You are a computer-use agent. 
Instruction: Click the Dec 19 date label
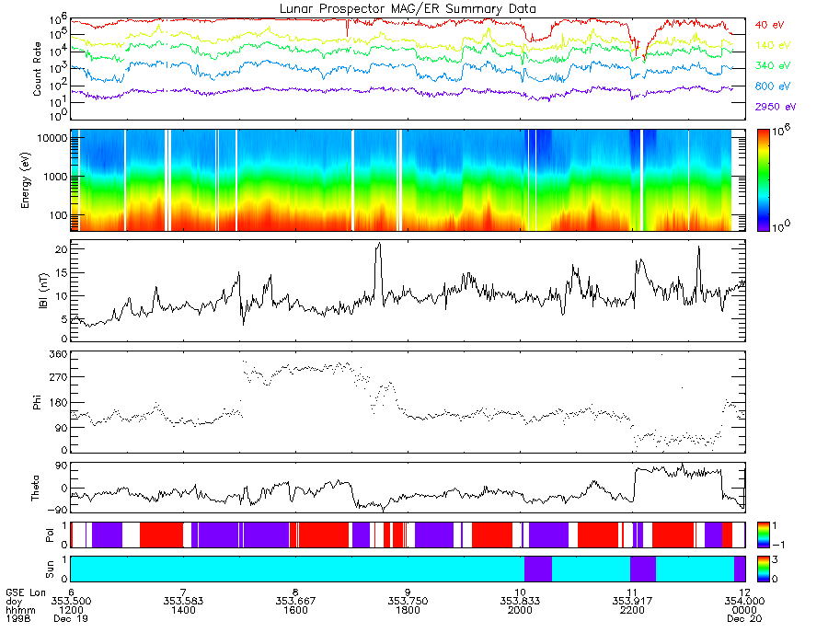click(x=71, y=618)
